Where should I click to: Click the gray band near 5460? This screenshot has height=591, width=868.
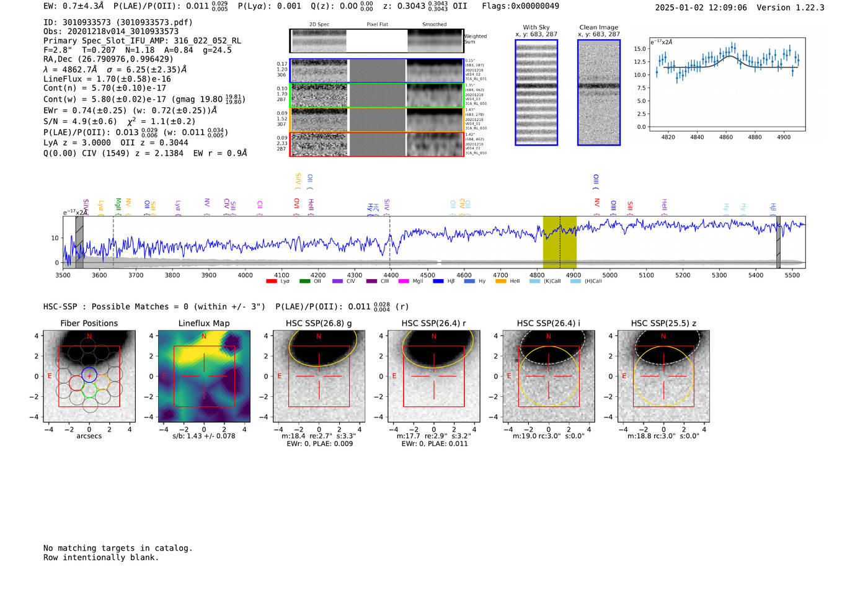778,242
